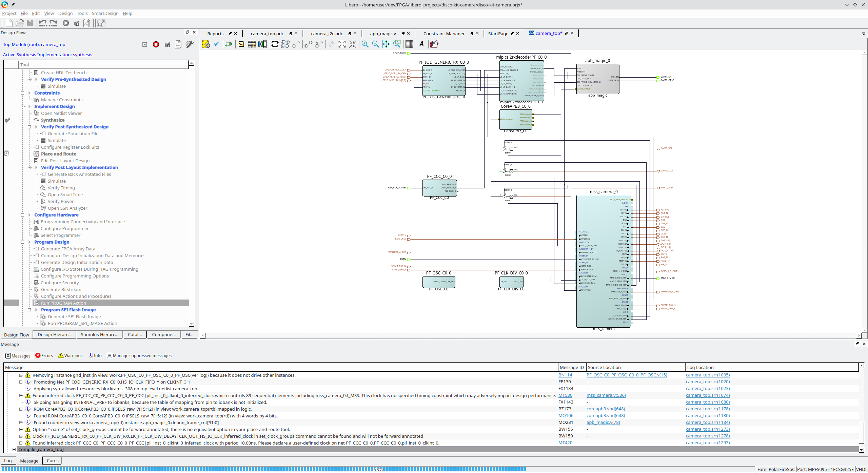The width and height of the screenshot is (868, 473).
Task: Collapse the Constraints tree node
Action: click(x=23, y=93)
